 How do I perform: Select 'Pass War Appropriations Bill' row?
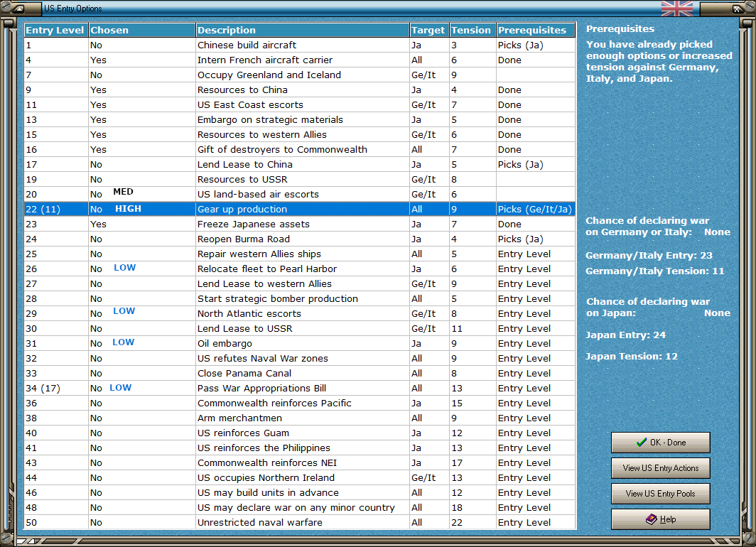coord(300,389)
